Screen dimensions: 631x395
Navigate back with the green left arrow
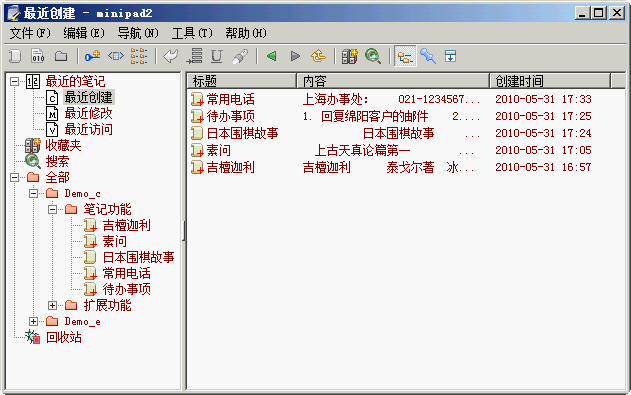272,56
